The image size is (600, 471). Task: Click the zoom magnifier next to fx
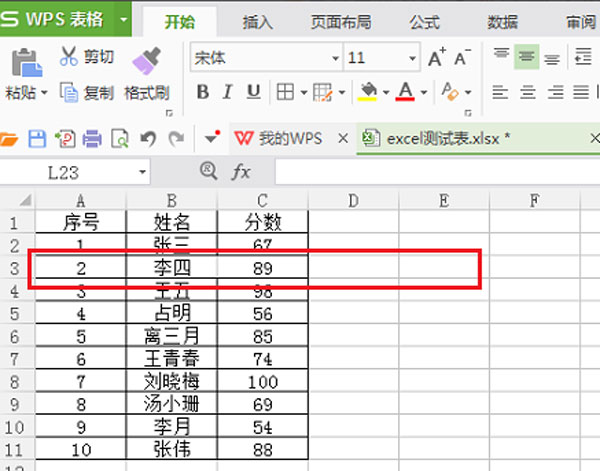point(209,171)
